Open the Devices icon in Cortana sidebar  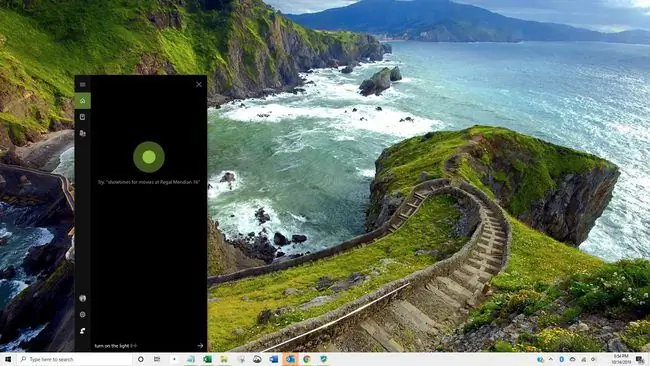tap(82, 133)
